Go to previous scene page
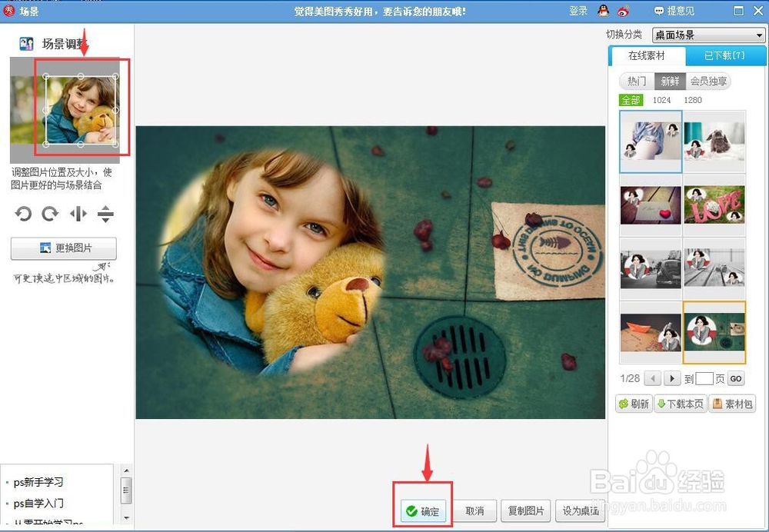 pyautogui.click(x=652, y=378)
